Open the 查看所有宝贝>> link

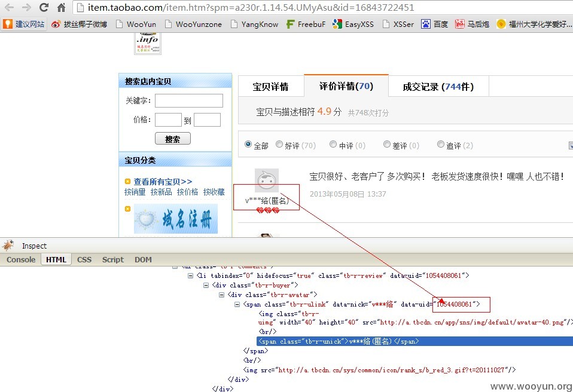point(163,182)
